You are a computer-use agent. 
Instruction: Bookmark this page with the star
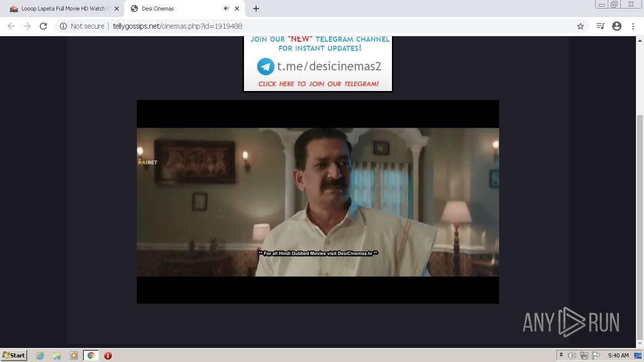[x=581, y=26]
